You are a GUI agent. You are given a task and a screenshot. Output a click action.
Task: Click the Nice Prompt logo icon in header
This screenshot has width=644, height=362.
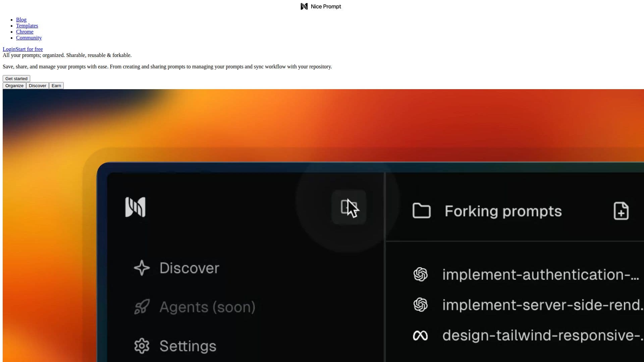tap(304, 6)
